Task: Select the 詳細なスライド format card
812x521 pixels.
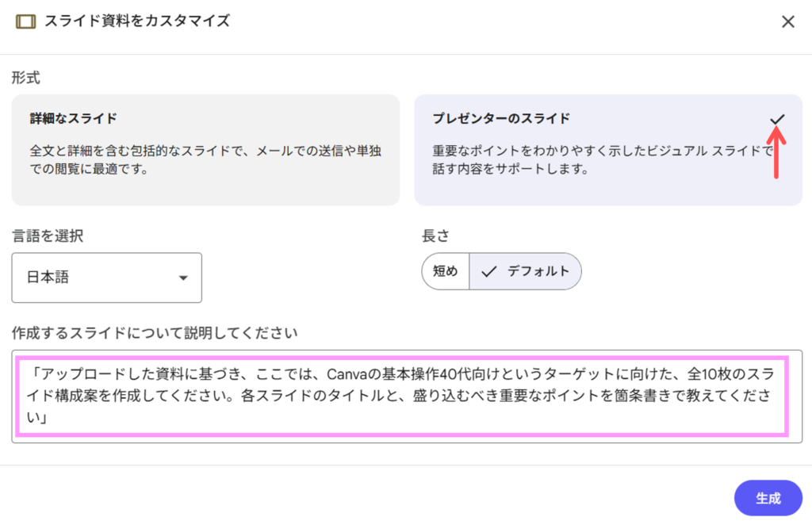Action: click(205, 150)
